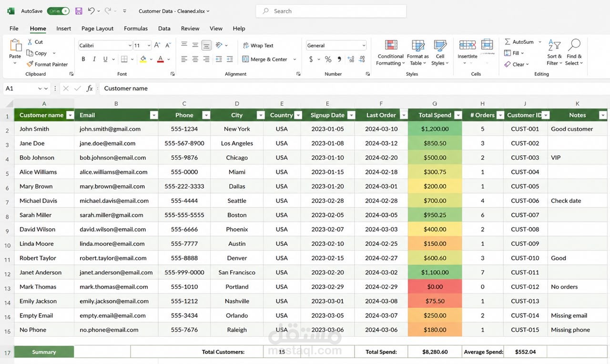Switch to the Insert tab
Screen dimensions: 610x364
coord(63,29)
